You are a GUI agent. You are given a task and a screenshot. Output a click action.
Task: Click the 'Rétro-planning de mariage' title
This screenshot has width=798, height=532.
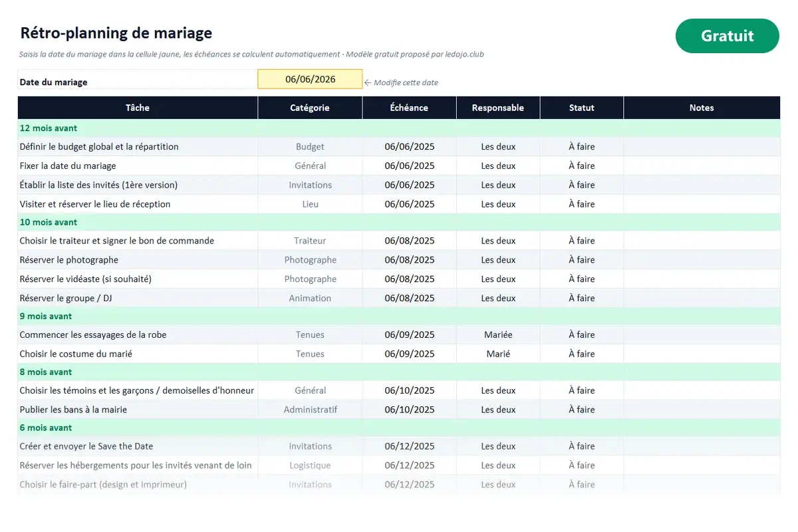click(116, 33)
